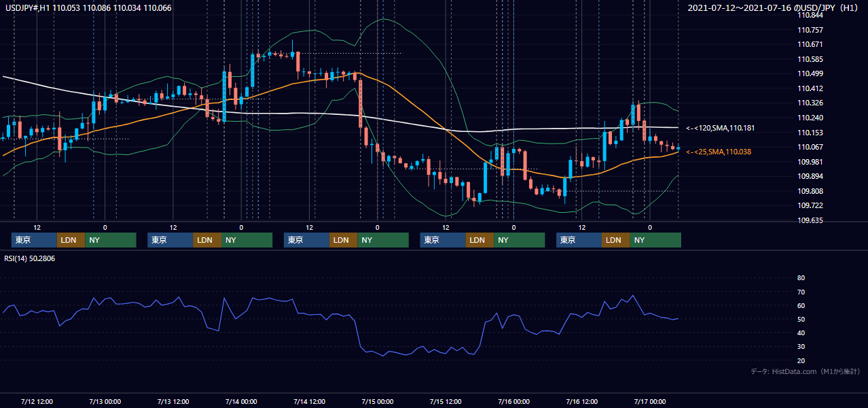Pick the 109.894 price axis value
This screenshot has height=408, width=868.
click(x=811, y=177)
